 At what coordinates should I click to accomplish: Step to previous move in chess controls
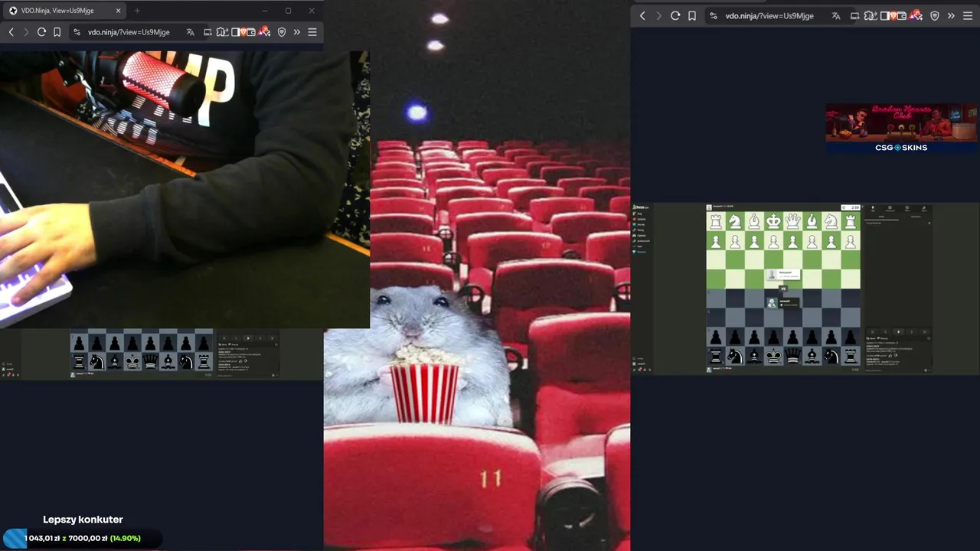point(885,331)
